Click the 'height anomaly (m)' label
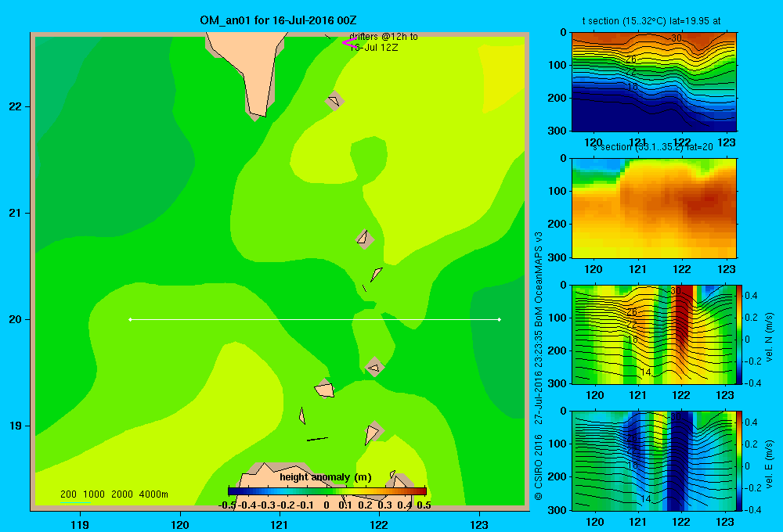783x532 pixels. [x=326, y=477]
